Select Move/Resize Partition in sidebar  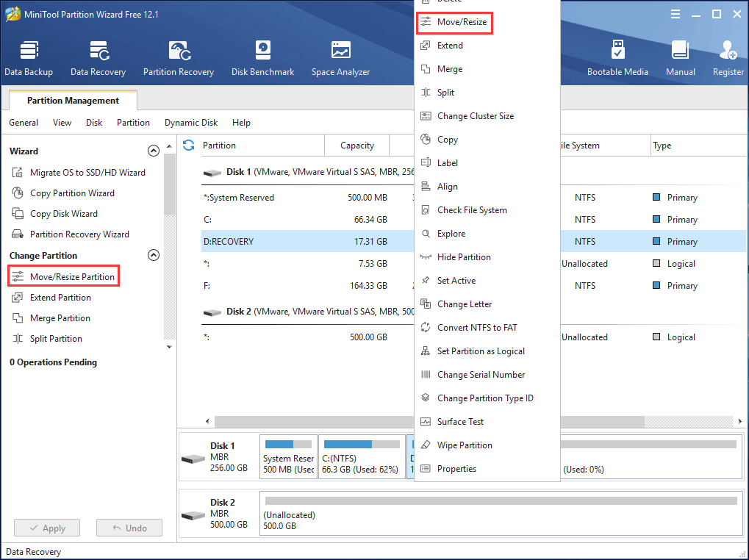tap(63, 276)
